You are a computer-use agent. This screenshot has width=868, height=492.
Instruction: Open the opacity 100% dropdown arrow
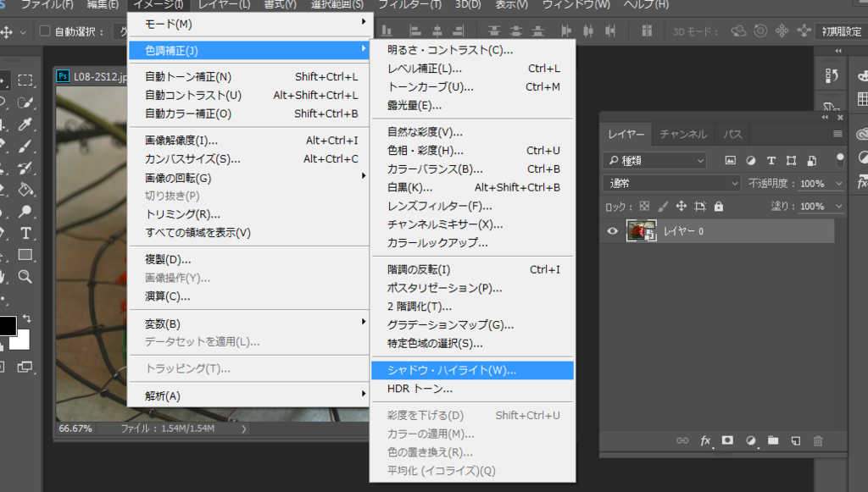pos(838,184)
